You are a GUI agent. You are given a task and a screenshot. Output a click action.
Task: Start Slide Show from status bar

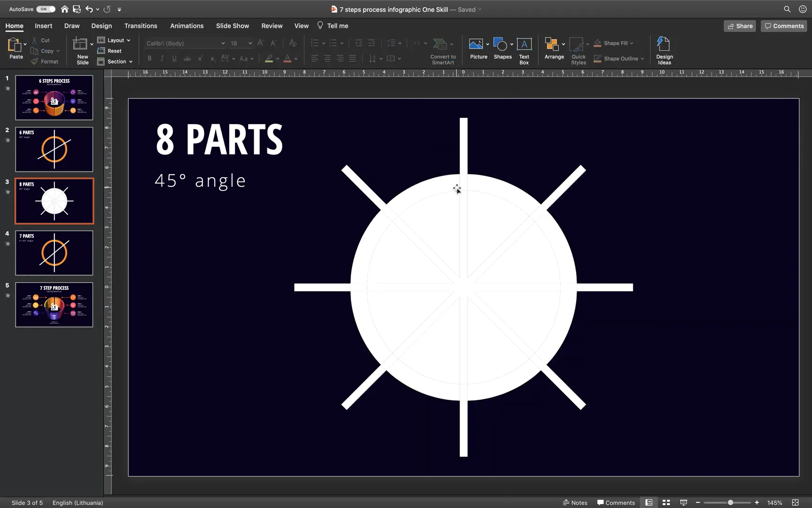(683, 502)
